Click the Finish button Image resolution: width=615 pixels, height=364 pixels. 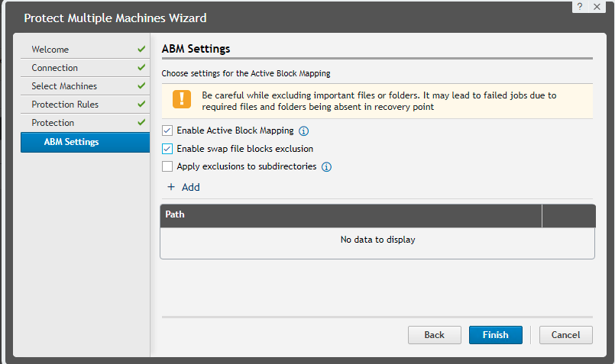495,335
